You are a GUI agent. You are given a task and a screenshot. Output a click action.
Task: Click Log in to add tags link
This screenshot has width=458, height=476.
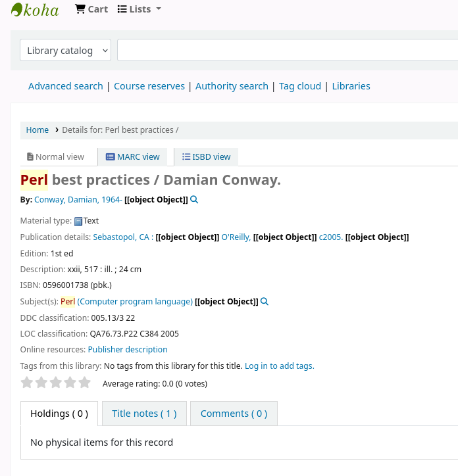(279, 366)
